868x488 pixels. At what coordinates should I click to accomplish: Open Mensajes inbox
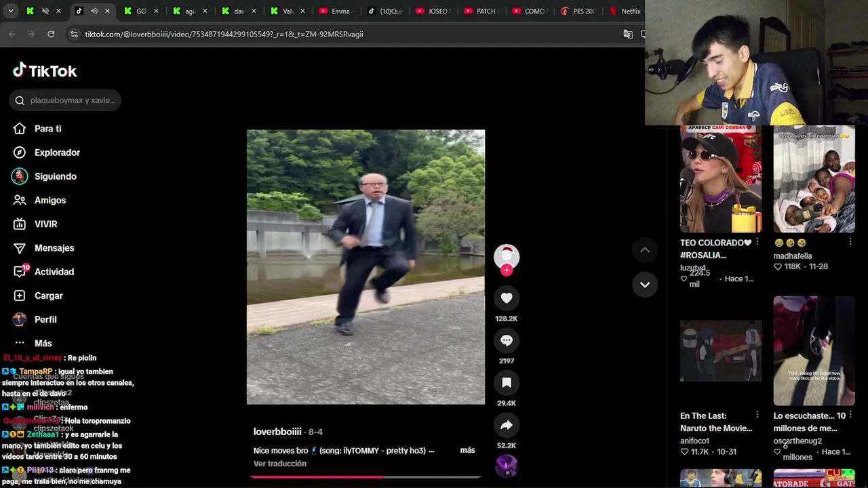coord(54,248)
